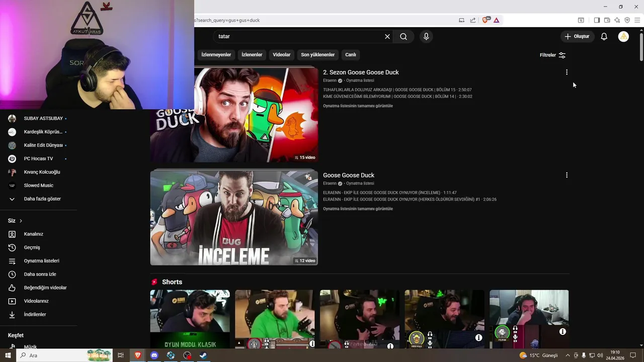Select the Videolar filter chip

282,55
